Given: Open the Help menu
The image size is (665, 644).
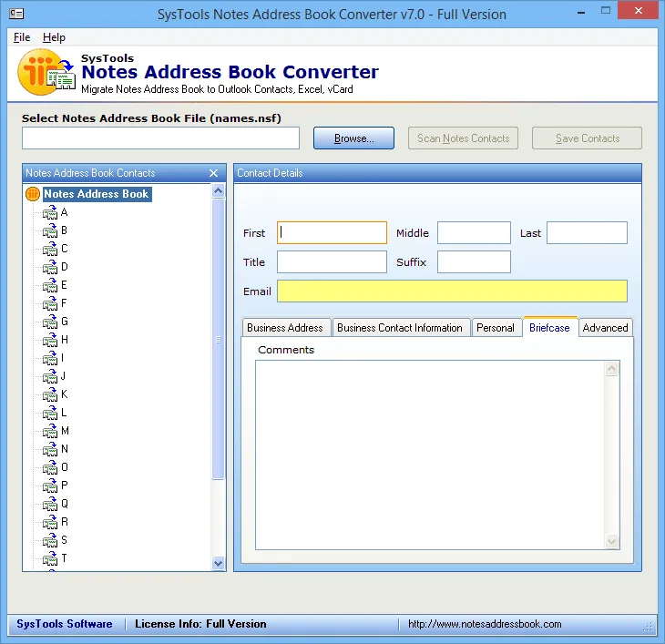Looking at the screenshot, I should [x=54, y=37].
